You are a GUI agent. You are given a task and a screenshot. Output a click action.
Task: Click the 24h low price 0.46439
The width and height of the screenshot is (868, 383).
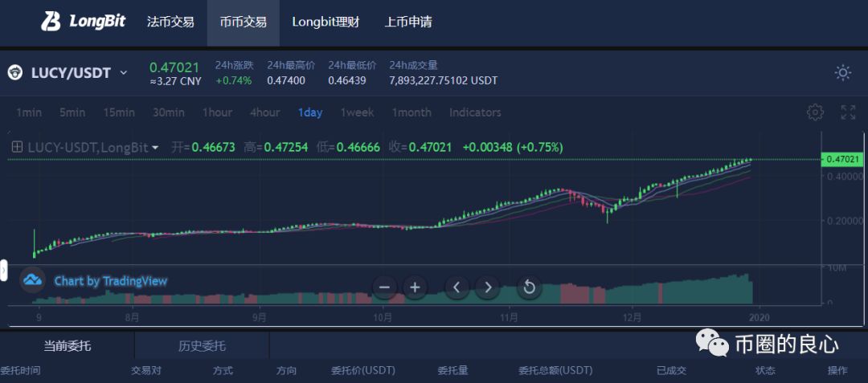(x=347, y=80)
